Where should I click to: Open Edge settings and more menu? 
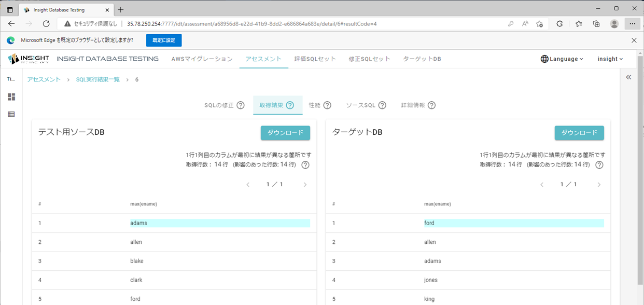[632, 24]
